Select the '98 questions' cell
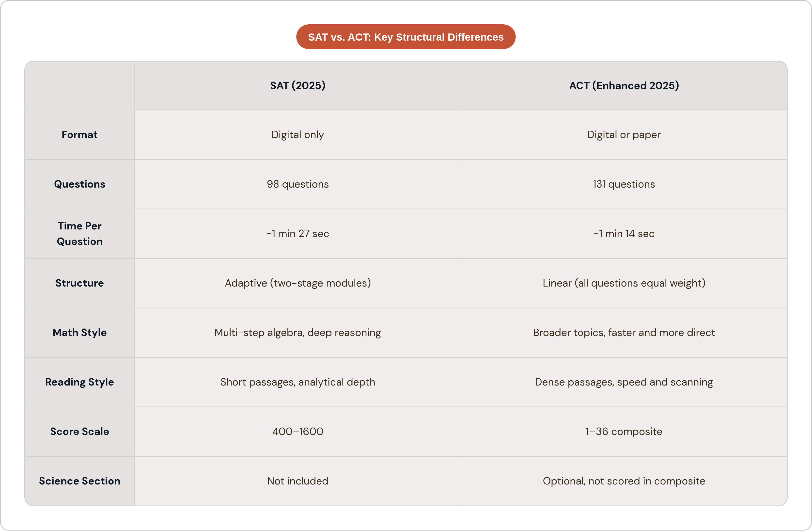 (x=298, y=184)
